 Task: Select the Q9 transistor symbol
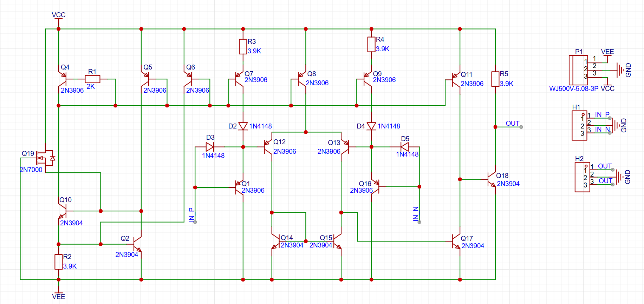pos(367,79)
